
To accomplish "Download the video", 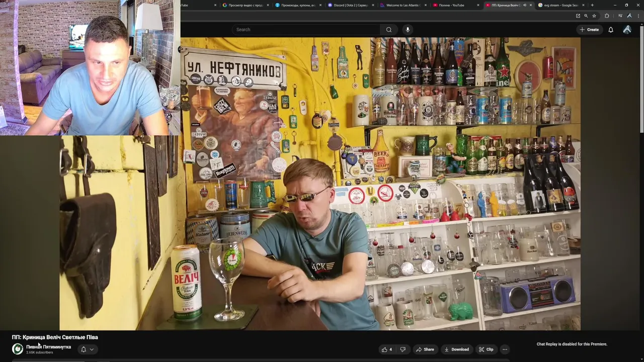I will tap(457, 349).
